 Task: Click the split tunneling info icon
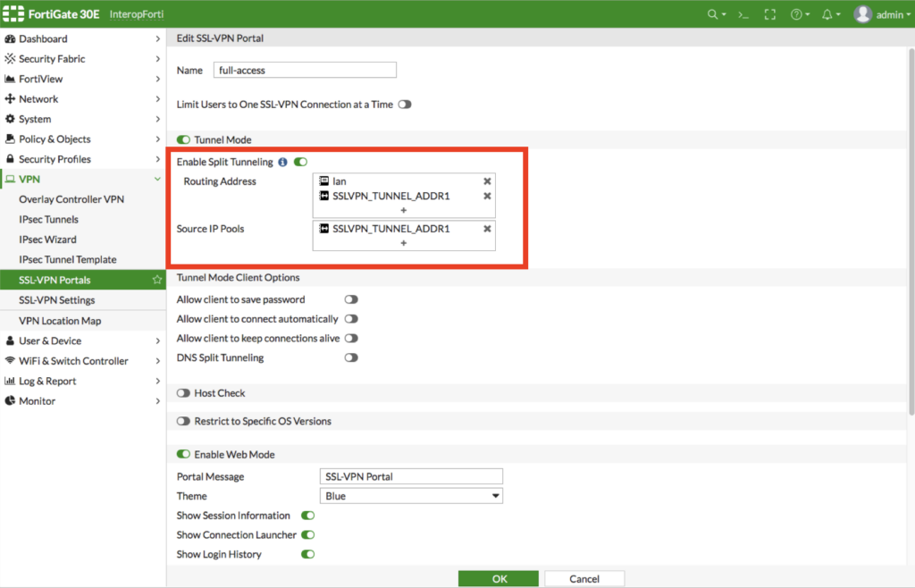[x=282, y=162]
